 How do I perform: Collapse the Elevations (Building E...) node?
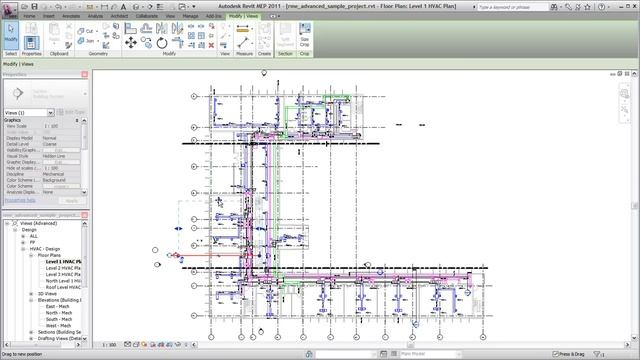coord(31,300)
